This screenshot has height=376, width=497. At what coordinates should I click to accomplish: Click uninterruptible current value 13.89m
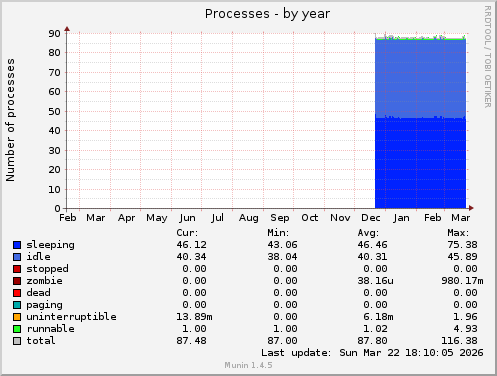tap(195, 317)
